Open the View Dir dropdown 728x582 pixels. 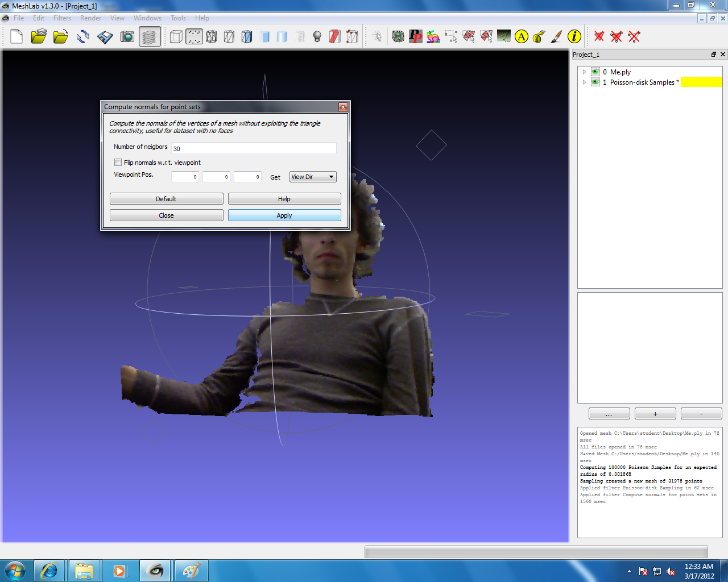click(x=313, y=177)
